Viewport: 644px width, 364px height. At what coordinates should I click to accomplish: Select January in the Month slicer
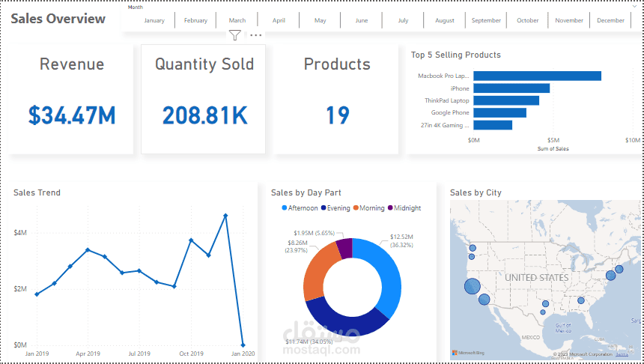[154, 20]
